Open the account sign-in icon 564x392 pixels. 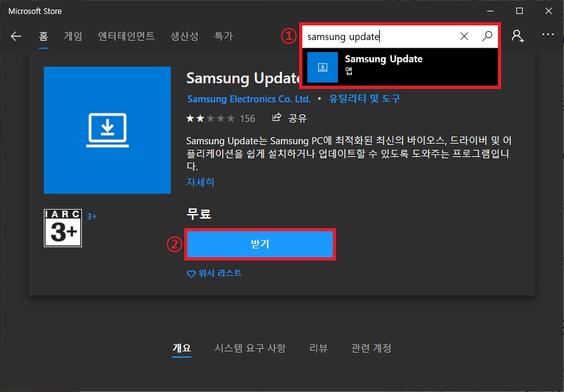(517, 36)
